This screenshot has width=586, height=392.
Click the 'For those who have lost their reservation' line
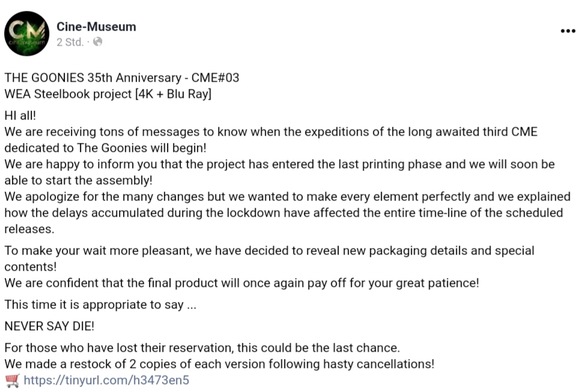pyautogui.click(x=202, y=348)
